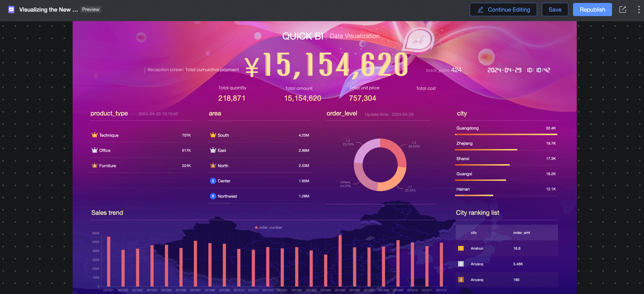Screen dimensions: 644x294
Task: Click the pencil icon in Continue Editing
Action: tap(480, 10)
